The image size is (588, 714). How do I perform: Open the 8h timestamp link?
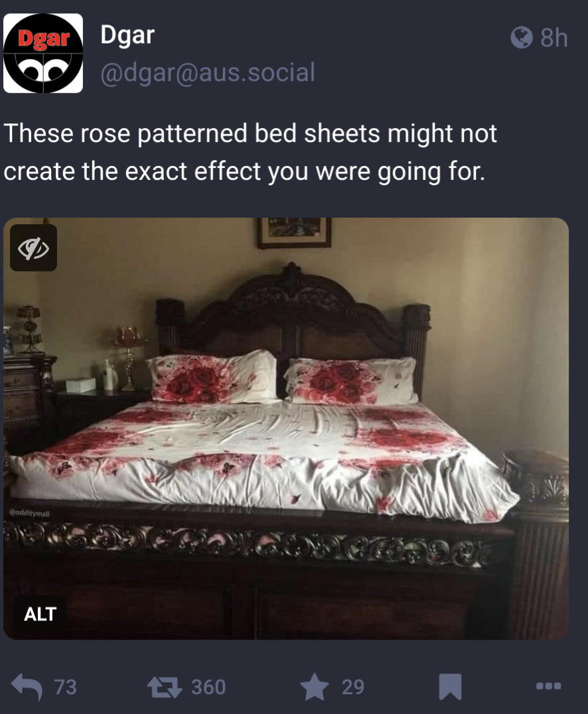click(554, 37)
